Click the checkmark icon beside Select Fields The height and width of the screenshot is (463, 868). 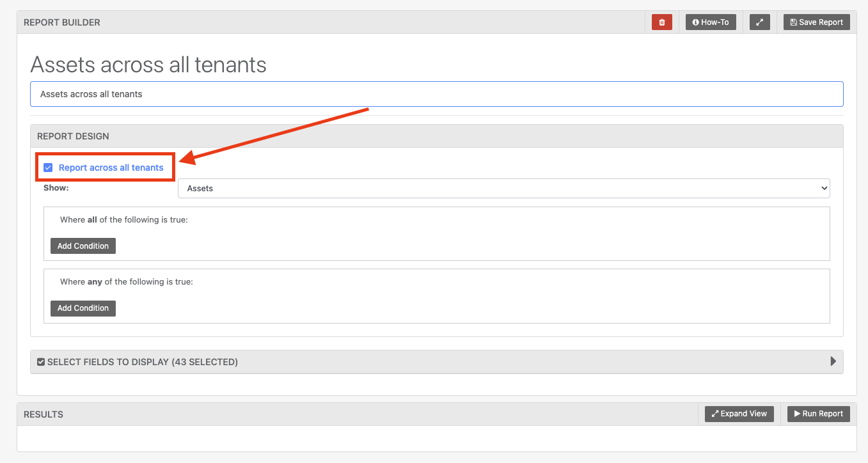click(41, 362)
